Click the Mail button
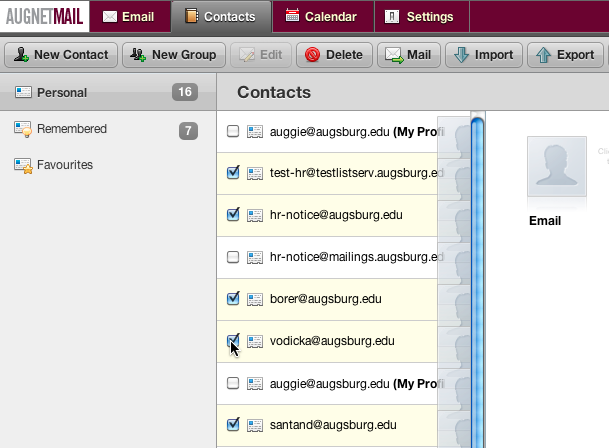Screen dimensions: 609x448 (409, 55)
